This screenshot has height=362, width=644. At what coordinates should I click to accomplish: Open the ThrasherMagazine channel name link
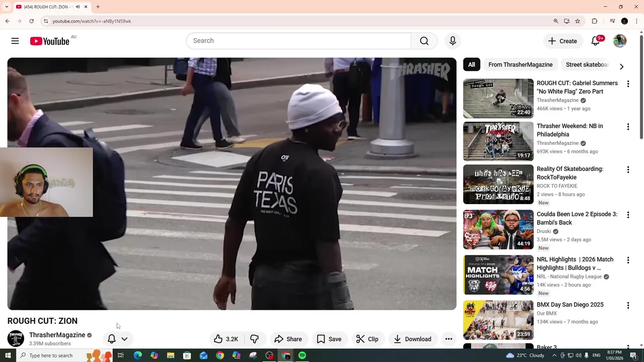point(57,335)
